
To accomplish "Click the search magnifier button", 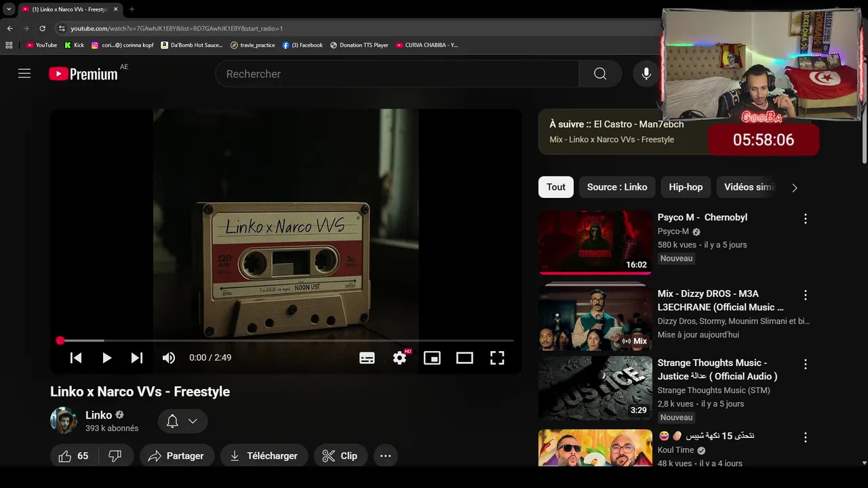I will (600, 74).
